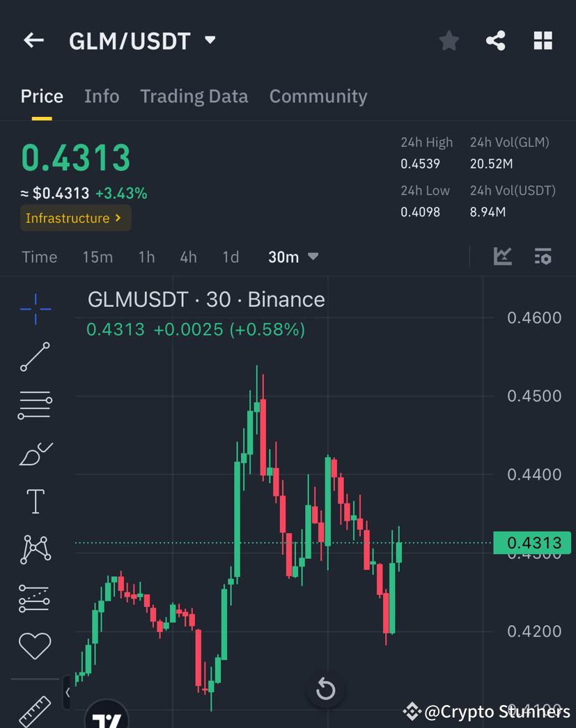Viewport: 576px width, 728px height.
Task: Toggle GLM/USDT as a favorite star
Action: coord(449,40)
